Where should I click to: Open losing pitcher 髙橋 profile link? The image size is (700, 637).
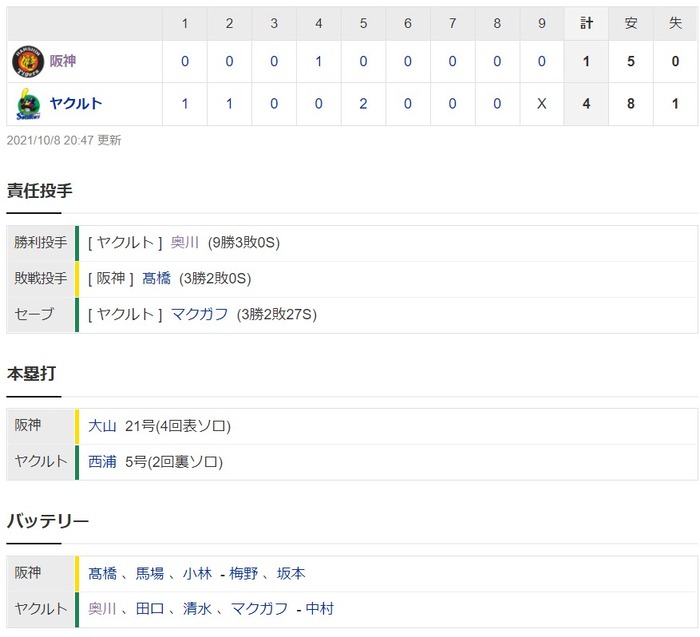point(156,279)
